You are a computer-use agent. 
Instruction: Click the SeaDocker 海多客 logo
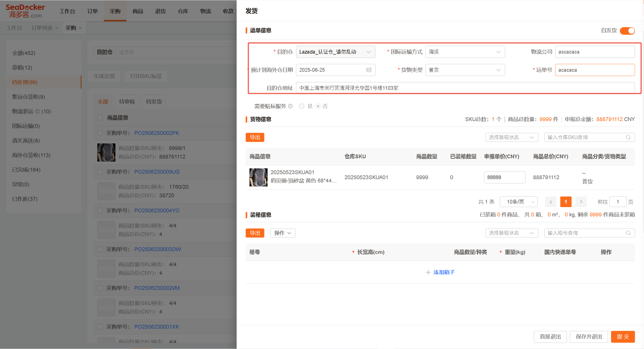tap(25, 11)
